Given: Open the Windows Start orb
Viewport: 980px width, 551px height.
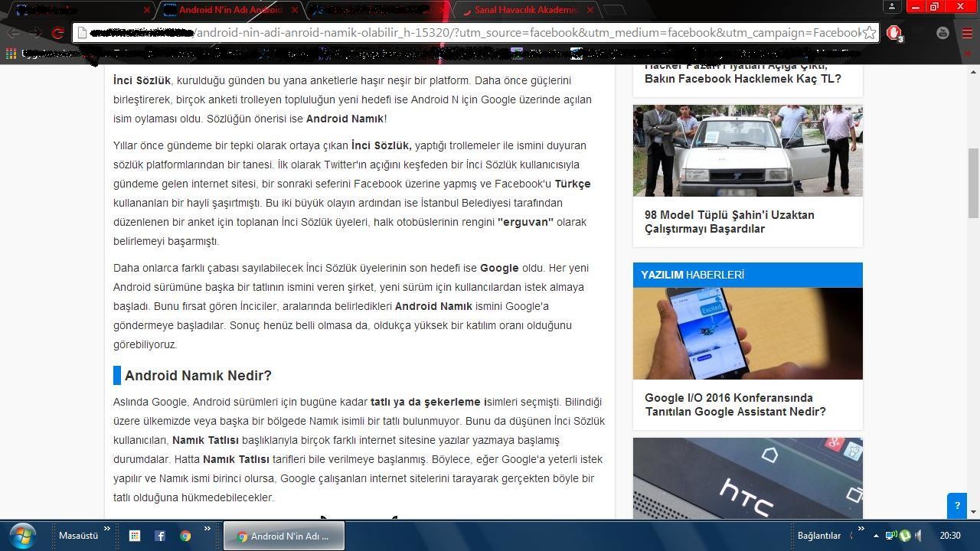Looking at the screenshot, I should (x=22, y=535).
